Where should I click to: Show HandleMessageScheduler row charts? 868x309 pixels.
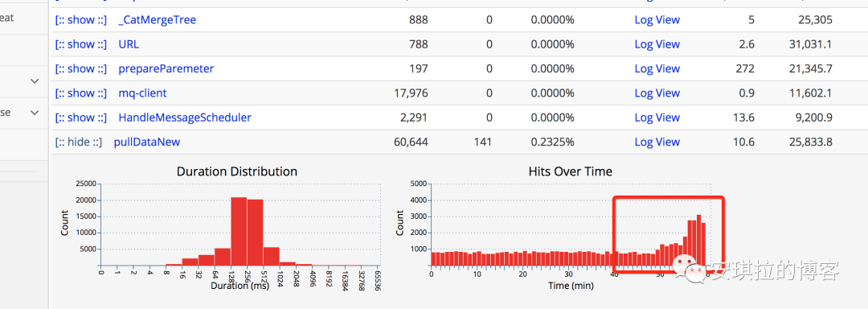pos(81,117)
